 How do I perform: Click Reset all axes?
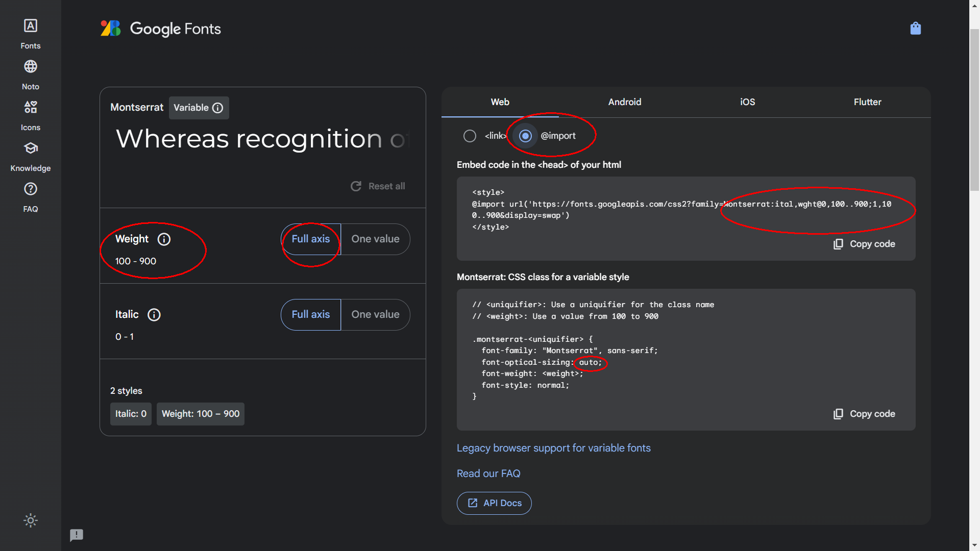[x=378, y=186]
